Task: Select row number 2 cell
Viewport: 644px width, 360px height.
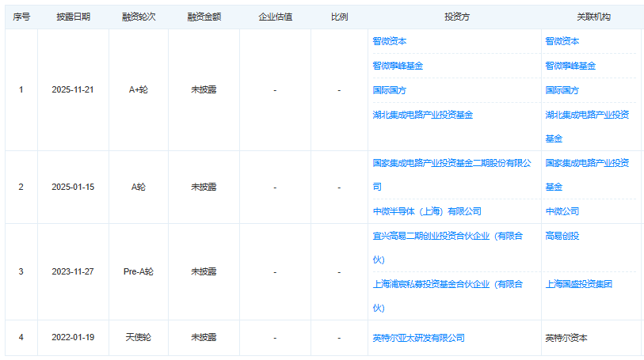Action: (21, 187)
